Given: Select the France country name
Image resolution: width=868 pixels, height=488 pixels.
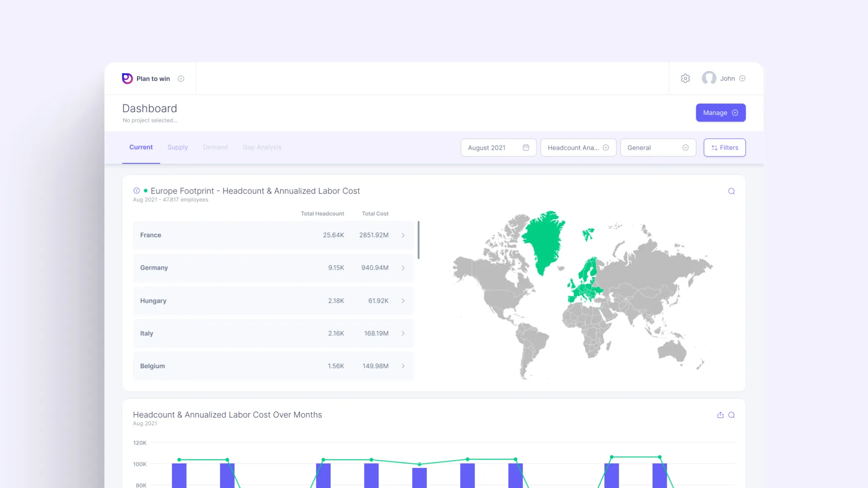Looking at the screenshot, I should pos(151,235).
